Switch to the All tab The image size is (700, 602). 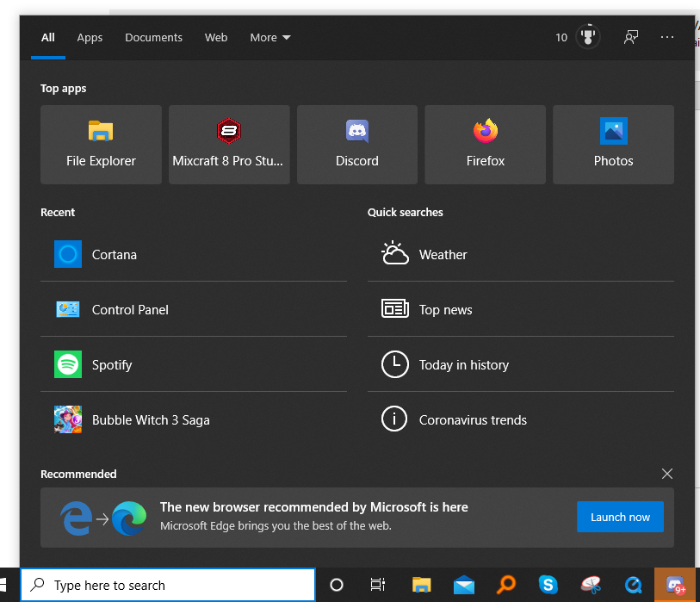click(47, 38)
